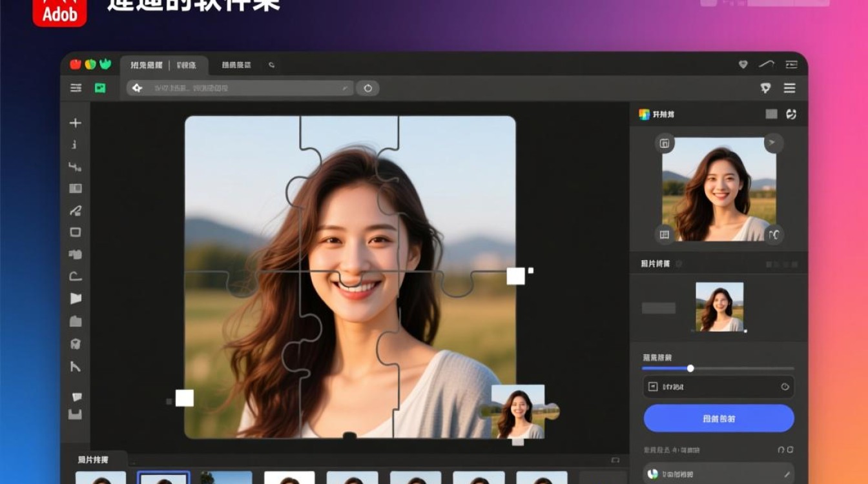Click the clock icon inside option field
The height and width of the screenshot is (484, 868).
[785, 387]
